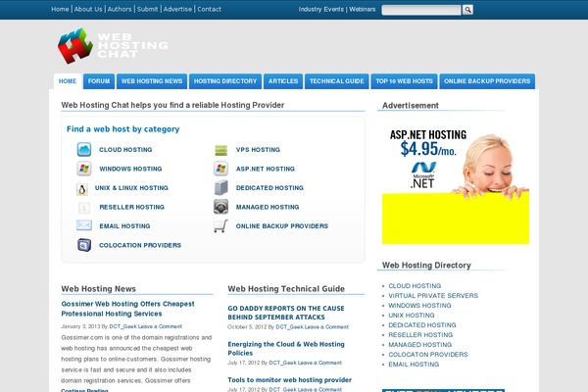
Task: Open Virtual Private Servers directory link
Action: click(x=433, y=296)
